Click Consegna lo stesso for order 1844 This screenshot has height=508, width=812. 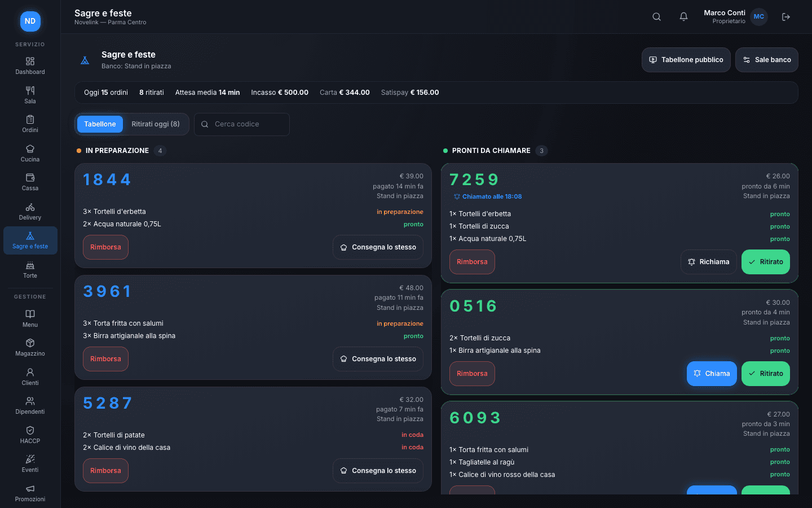378,247
